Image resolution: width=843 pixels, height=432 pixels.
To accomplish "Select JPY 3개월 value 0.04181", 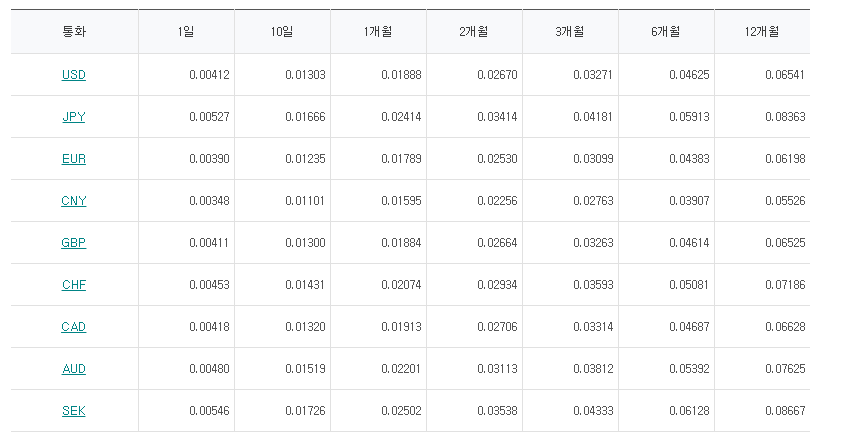I will point(593,117).
